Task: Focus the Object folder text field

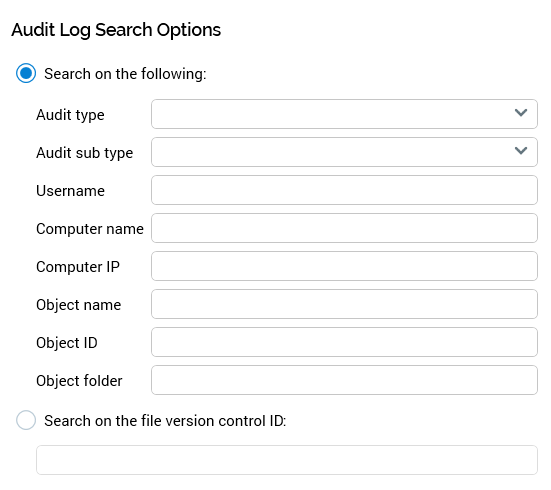Action: [x=344, y=380]
